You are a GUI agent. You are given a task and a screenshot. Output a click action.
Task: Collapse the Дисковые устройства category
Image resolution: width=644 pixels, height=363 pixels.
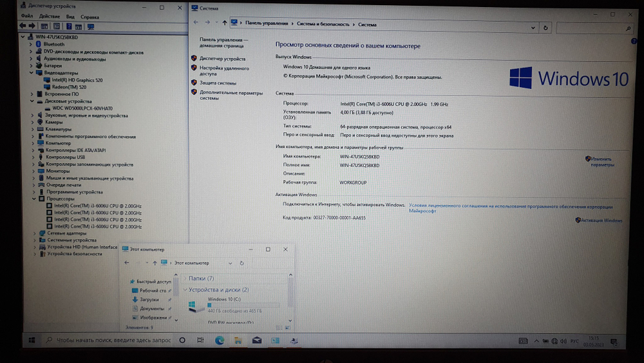32,101
